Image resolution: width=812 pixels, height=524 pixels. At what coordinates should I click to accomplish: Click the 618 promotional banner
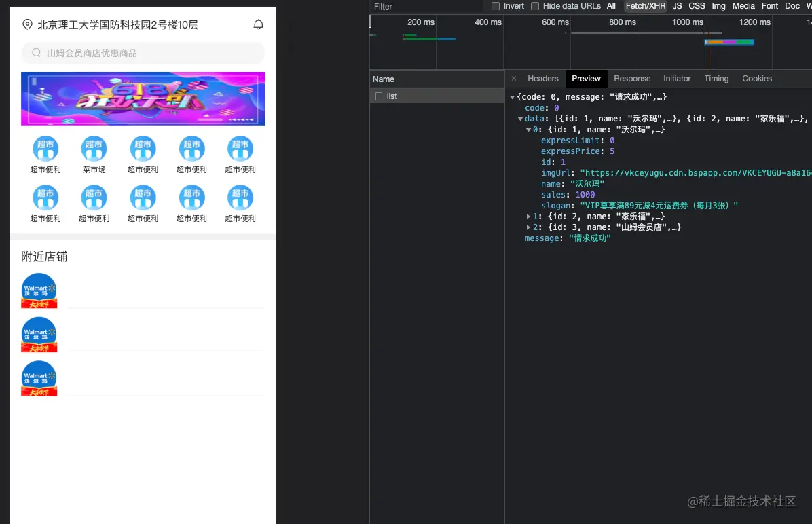coord(143,99)
